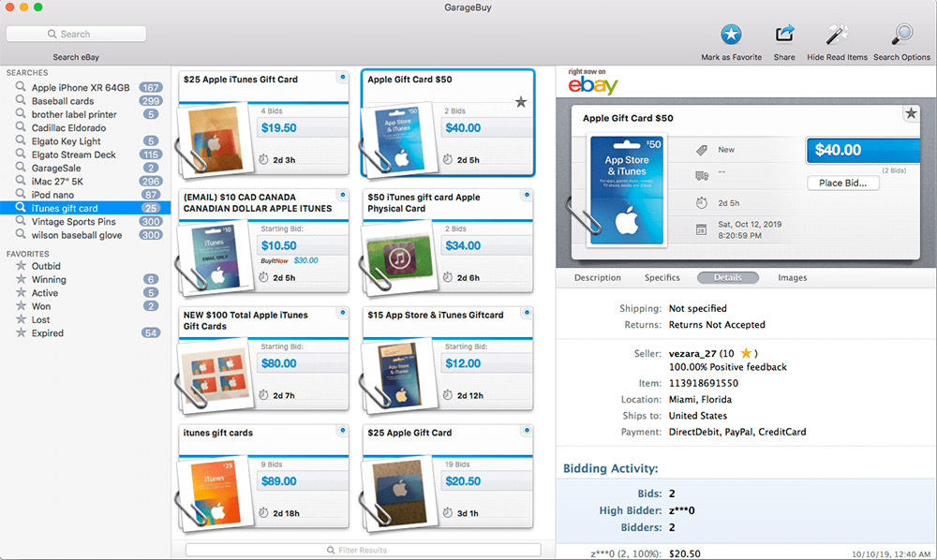Show the Active favorites list

coord(85,292)
